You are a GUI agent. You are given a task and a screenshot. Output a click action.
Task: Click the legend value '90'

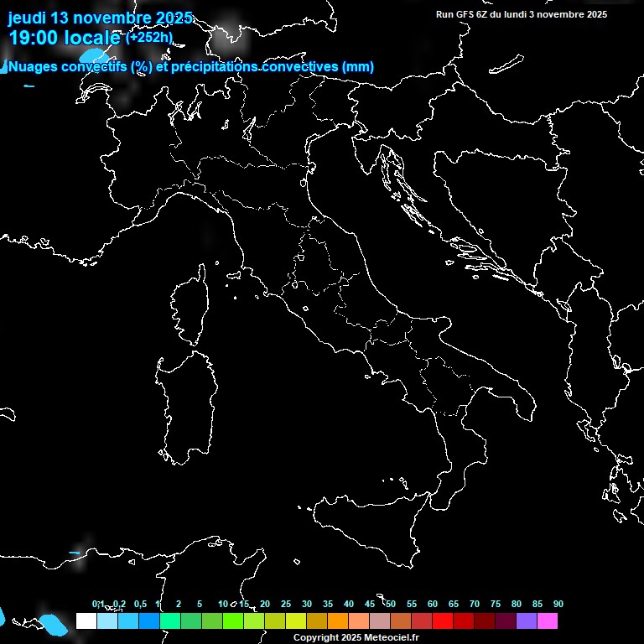[558, 604]
